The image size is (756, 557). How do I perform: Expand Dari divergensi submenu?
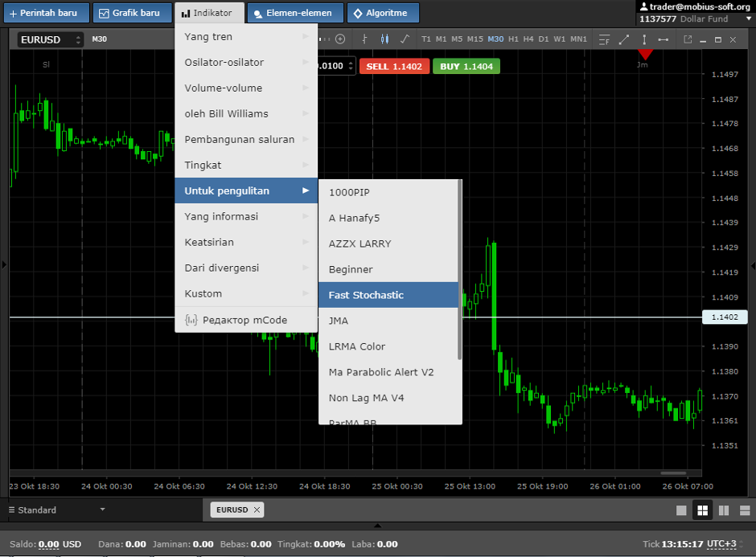(x=246, y=268)
